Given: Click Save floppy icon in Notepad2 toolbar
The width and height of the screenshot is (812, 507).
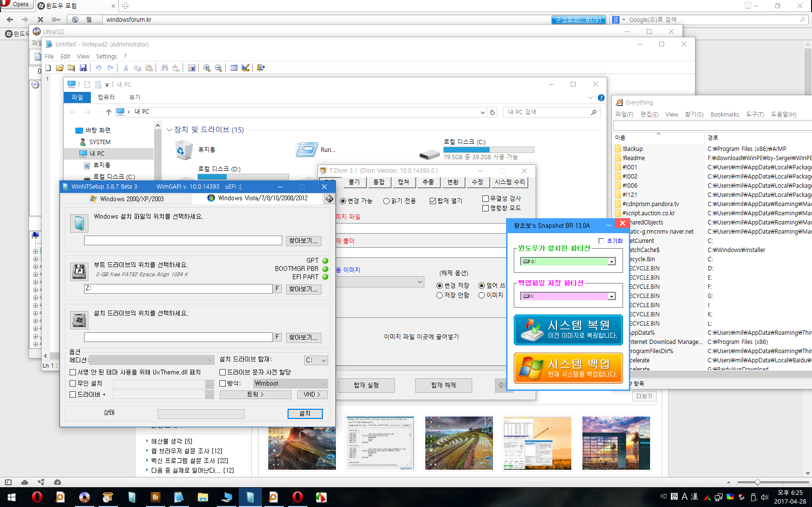Looking at the screenshot, I should click(83, 68).
